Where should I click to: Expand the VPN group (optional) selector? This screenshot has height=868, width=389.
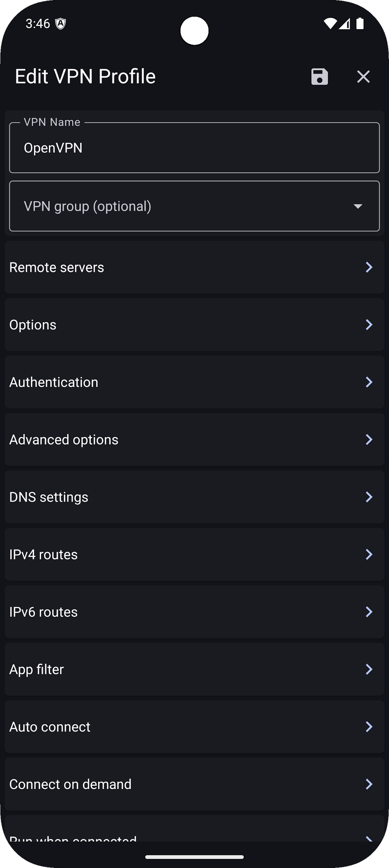[x=194, y=206]
